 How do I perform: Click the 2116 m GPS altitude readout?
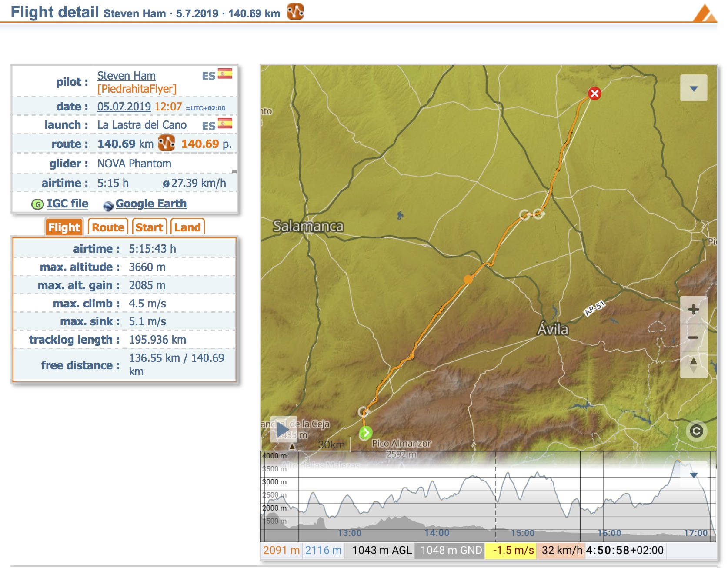(323, 550)
